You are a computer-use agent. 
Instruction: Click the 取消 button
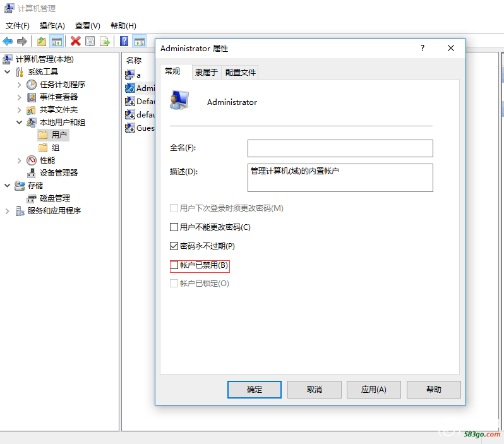click(x=314, y=389)
